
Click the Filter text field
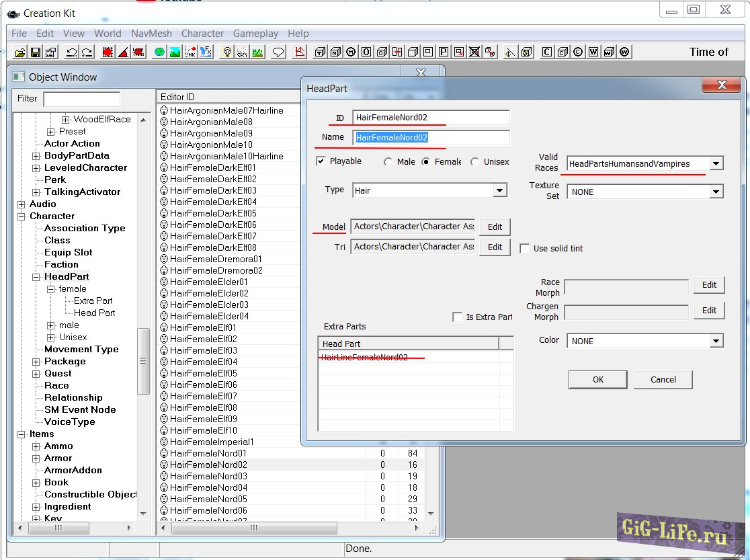point(81,99)
